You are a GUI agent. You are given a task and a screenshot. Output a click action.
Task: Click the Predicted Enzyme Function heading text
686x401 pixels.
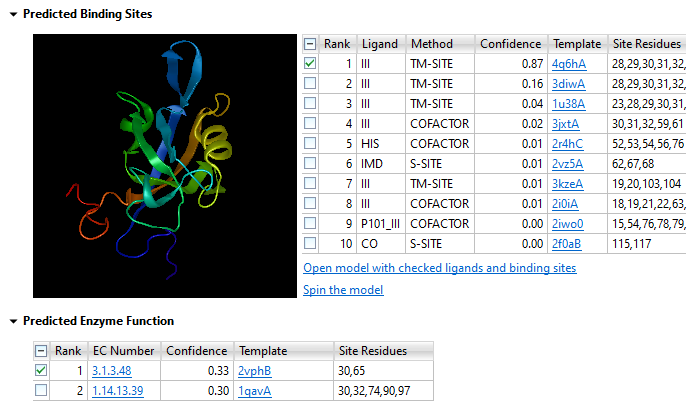tap(98, 321)
